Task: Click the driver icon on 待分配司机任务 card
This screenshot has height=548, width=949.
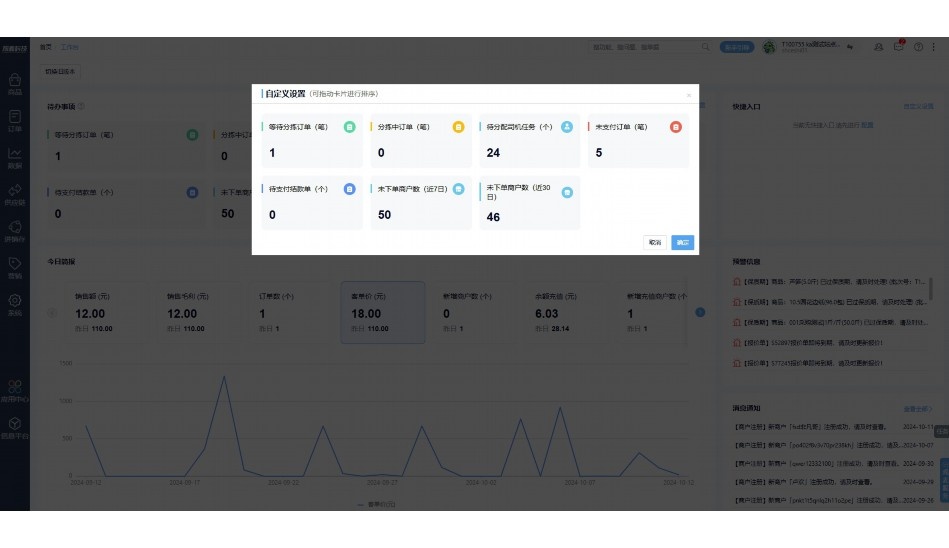Action: tap(567, 127)
